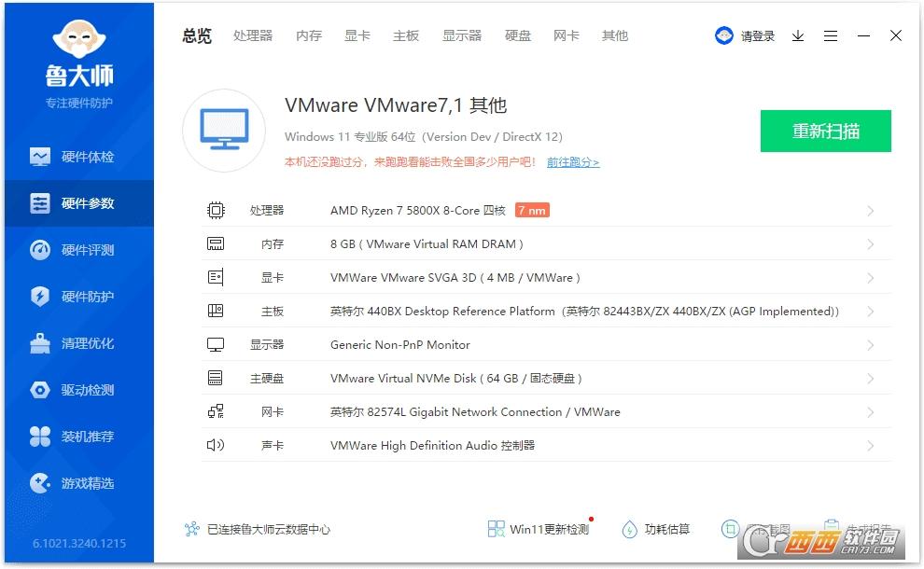Click the VMware VMware7,1 其他 title

396,104
